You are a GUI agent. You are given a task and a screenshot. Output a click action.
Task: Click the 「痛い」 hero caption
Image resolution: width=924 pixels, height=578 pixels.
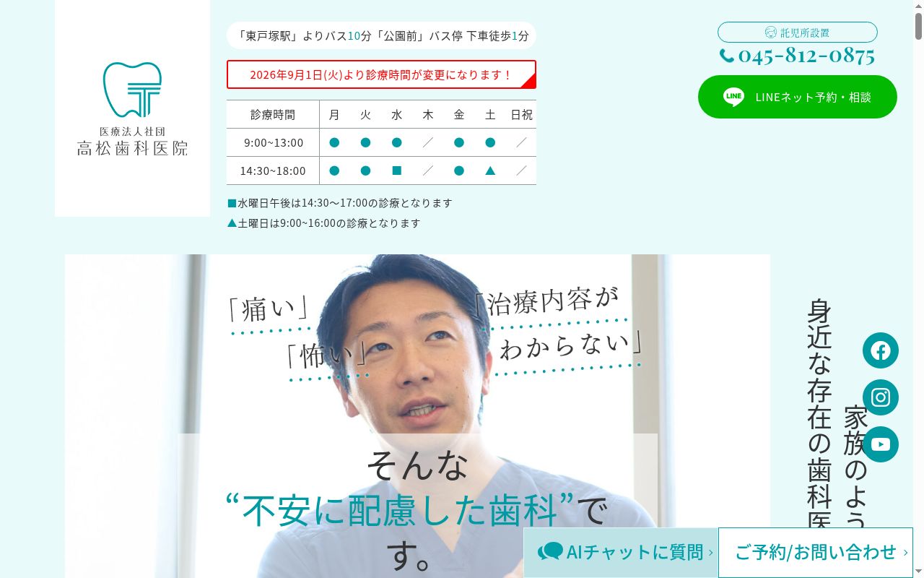click(x=269, y=309)
